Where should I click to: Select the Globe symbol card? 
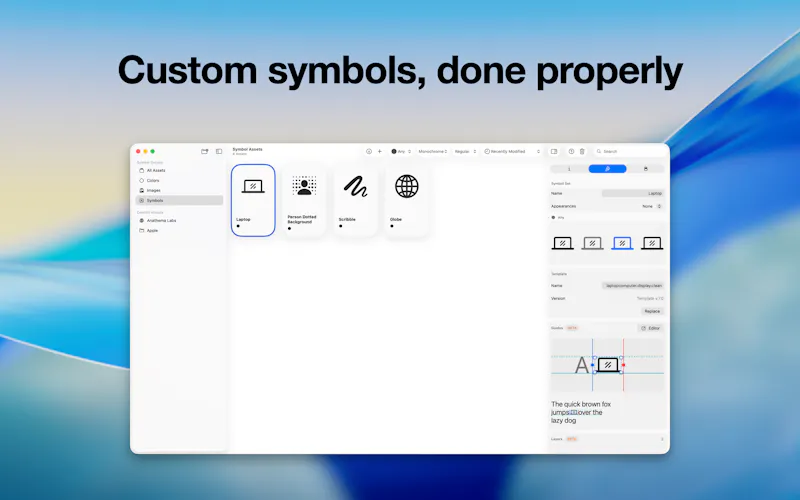pyautogui.click(x=407, y=201)
